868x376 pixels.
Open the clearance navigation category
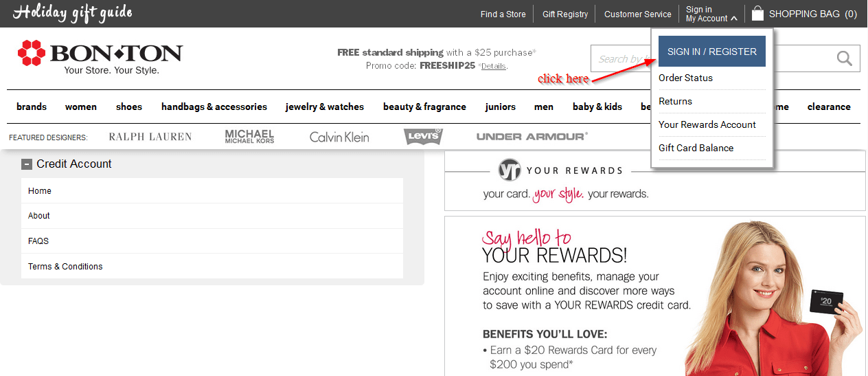pos(829,107)
